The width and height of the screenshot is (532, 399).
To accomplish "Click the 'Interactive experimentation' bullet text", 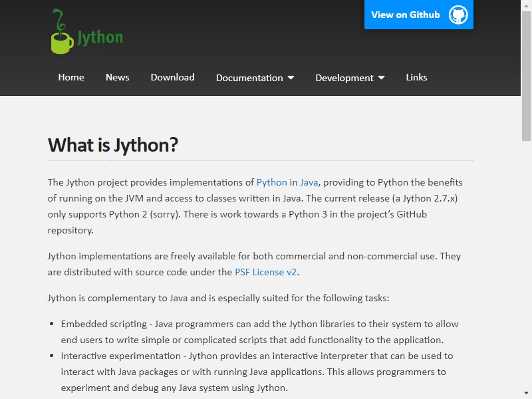I will pyautogui.click(x=257, y=372).
